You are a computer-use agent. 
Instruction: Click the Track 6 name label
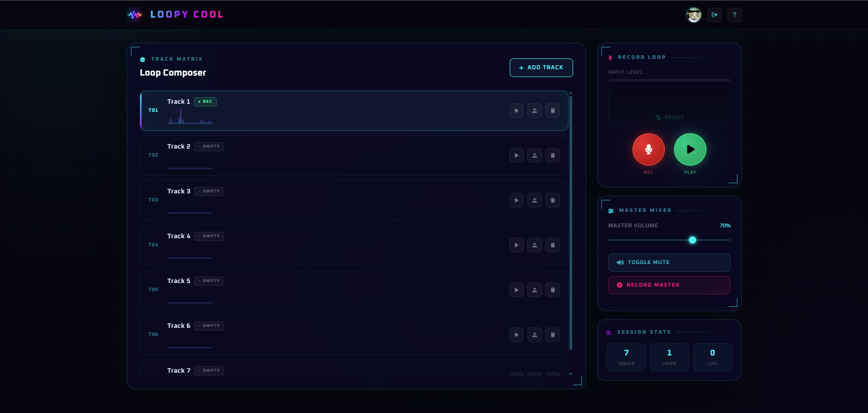tap(179, 326)
